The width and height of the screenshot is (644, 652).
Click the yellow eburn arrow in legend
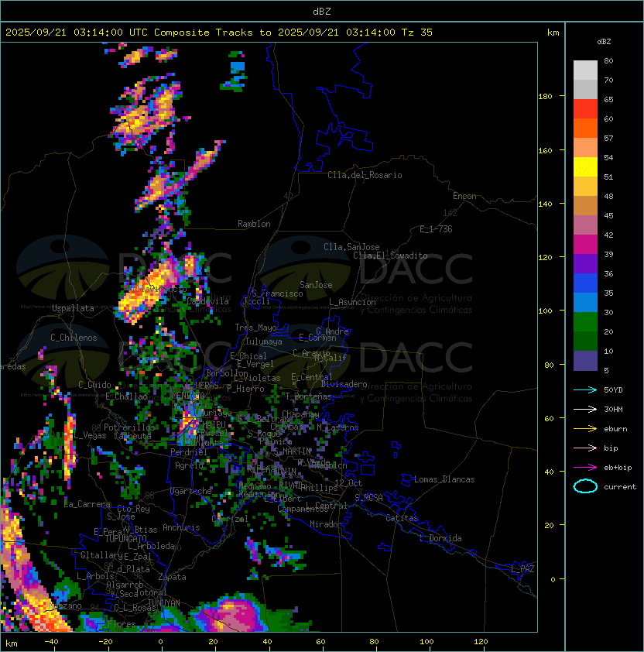[585, 428]
